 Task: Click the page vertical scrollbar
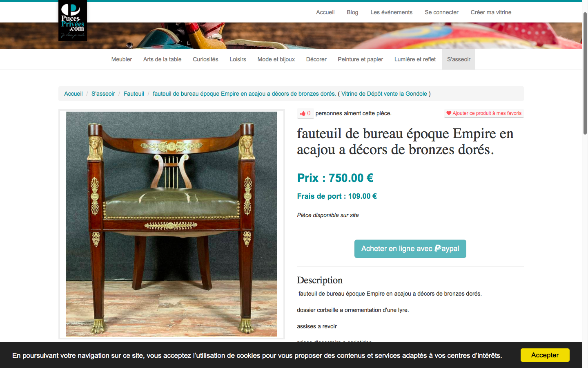click(585, 74)
